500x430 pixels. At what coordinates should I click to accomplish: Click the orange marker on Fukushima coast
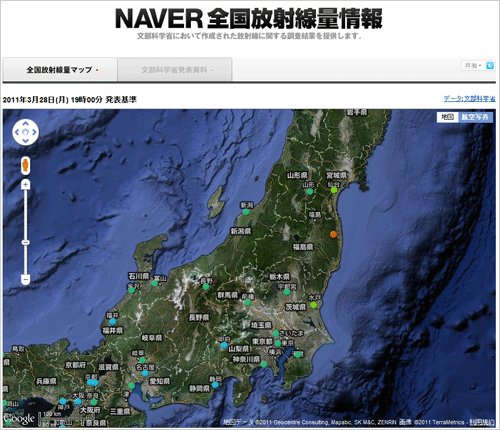(x=333, y=234)
